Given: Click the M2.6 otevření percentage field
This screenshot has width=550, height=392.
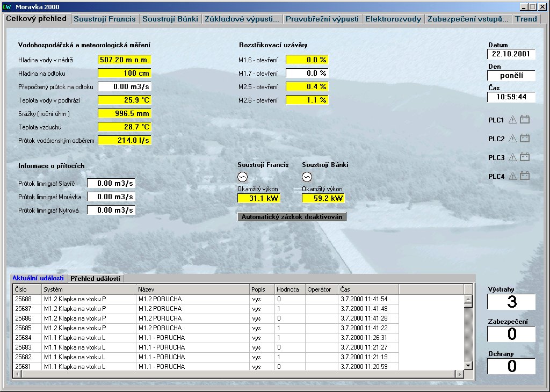Looking at the screenshot, I should pyautogui.click(x=306, y=100).
